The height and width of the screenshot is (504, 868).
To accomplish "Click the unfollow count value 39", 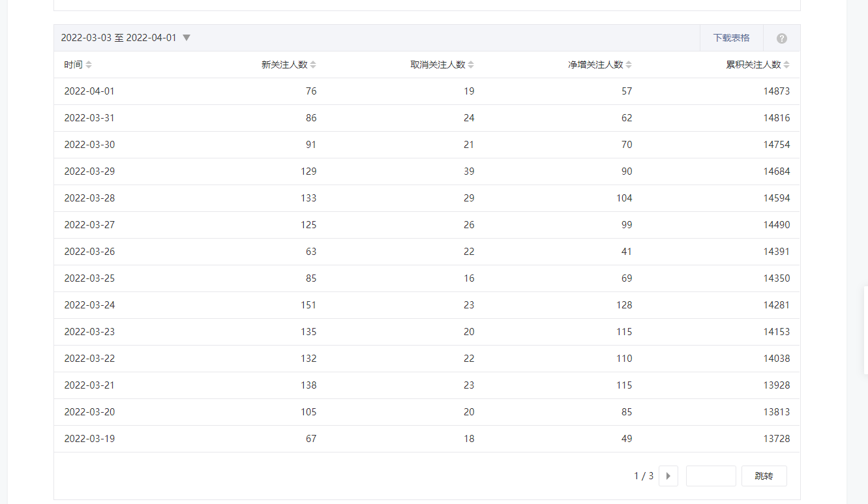I will pyautogui.click(x=469, y=171).
